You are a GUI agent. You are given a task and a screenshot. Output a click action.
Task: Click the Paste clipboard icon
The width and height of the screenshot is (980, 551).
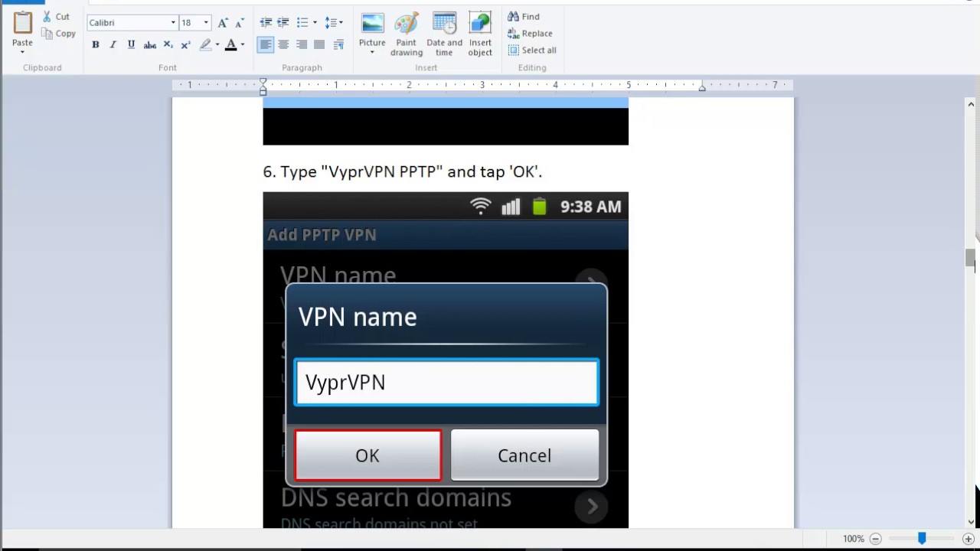(x=22, y=24)
